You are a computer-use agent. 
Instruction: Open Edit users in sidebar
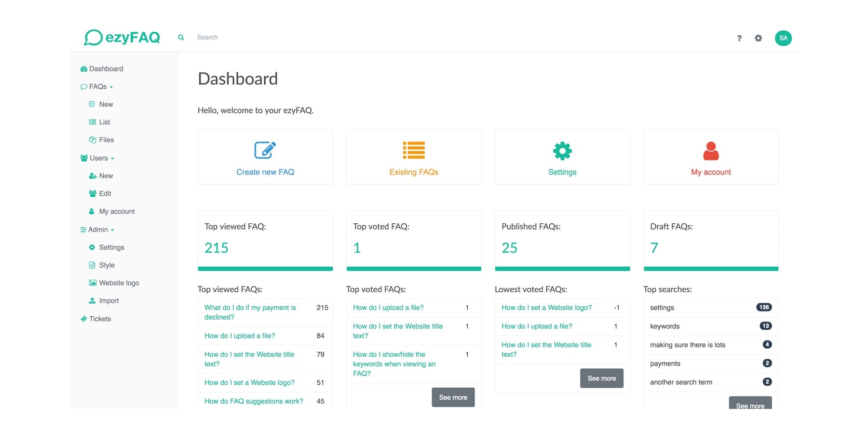tap(100, 193)
